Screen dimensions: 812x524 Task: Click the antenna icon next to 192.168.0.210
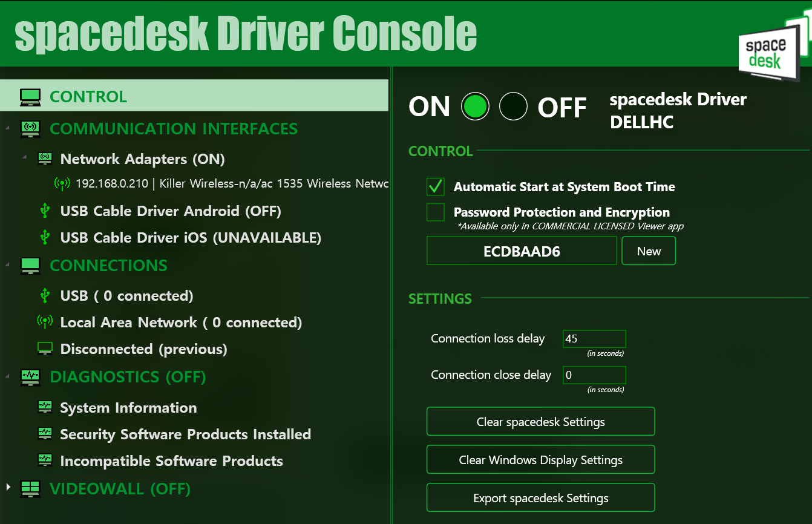pos(62,183)
